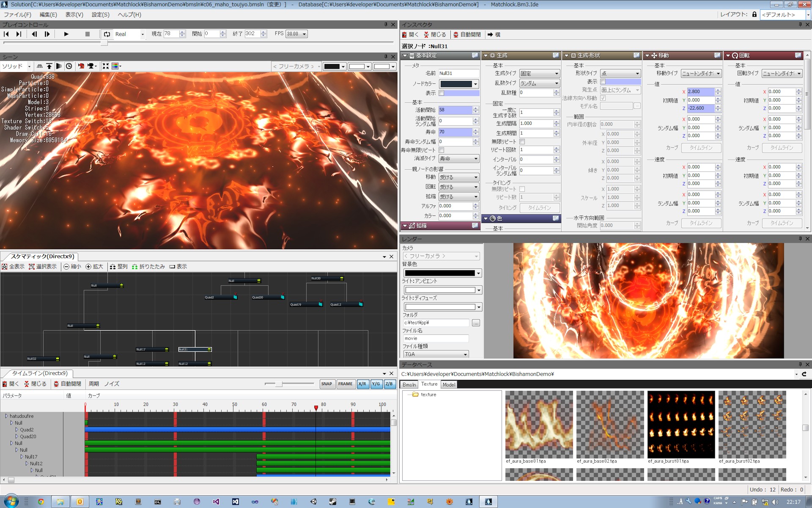Click the clock icon in scene toolbar

[69, 66]
